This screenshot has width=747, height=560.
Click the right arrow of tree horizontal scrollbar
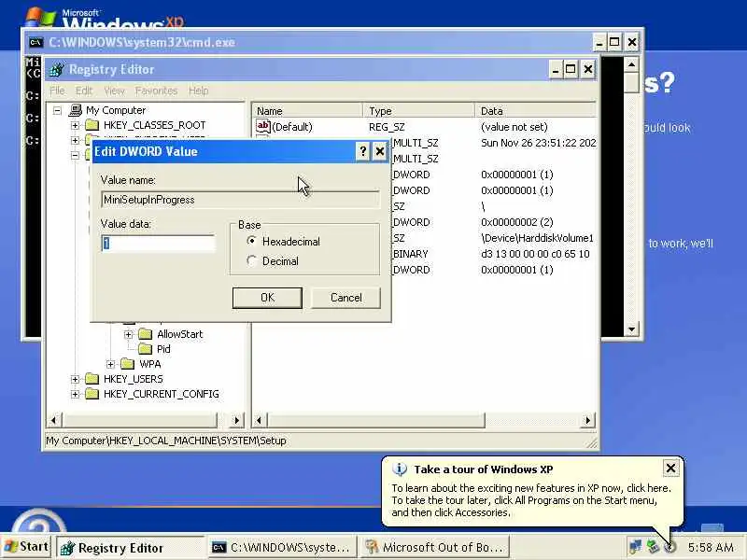pos(237,420)
